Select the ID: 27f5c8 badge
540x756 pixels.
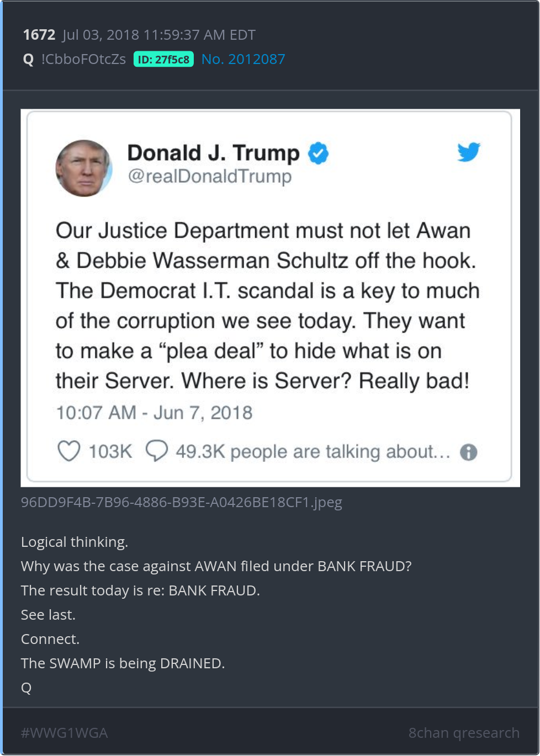[x=163, y=60]
